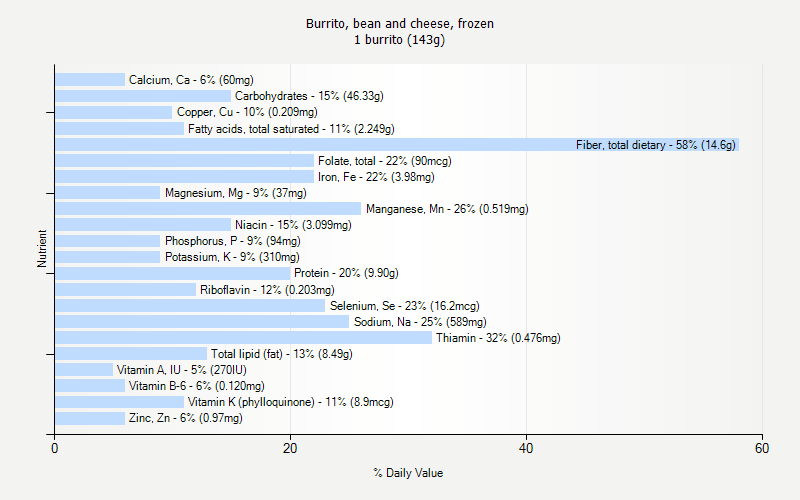Click the Vitamin A bar in the chart
The width and height of the screenshot is (800, 500).
[84, 370]
